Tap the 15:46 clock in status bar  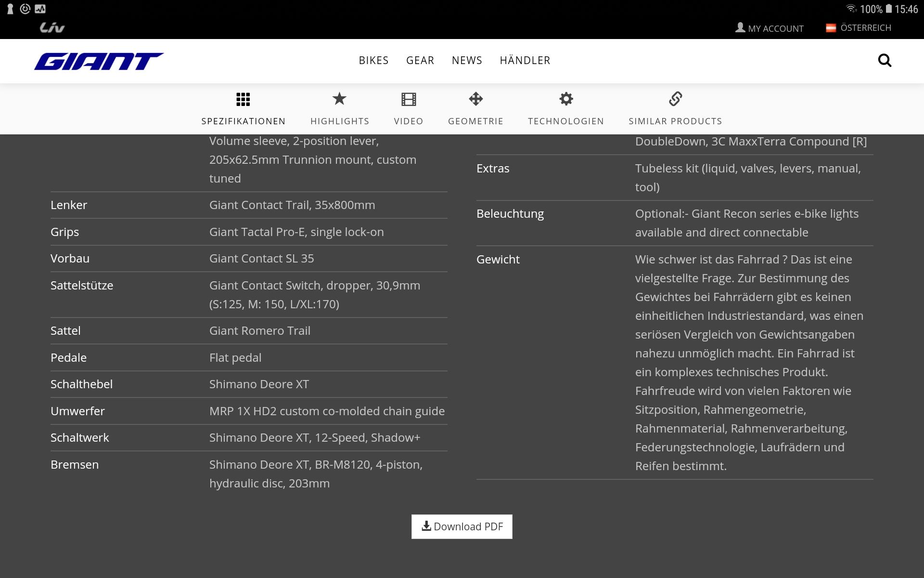[x=907, y=9]
